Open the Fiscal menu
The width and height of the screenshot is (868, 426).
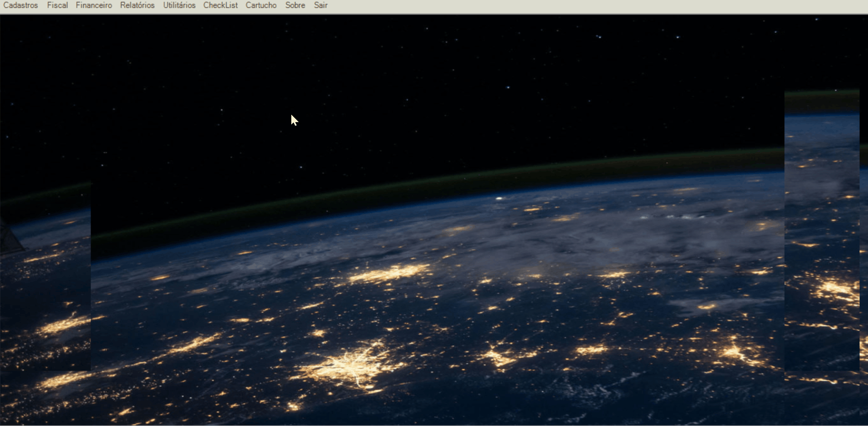point(57,5)
